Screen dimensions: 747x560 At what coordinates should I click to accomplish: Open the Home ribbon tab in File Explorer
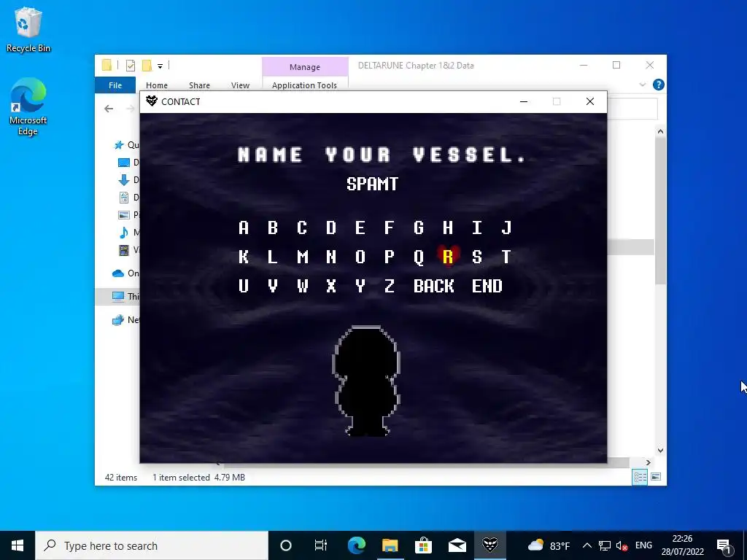[x=157, y=85]
